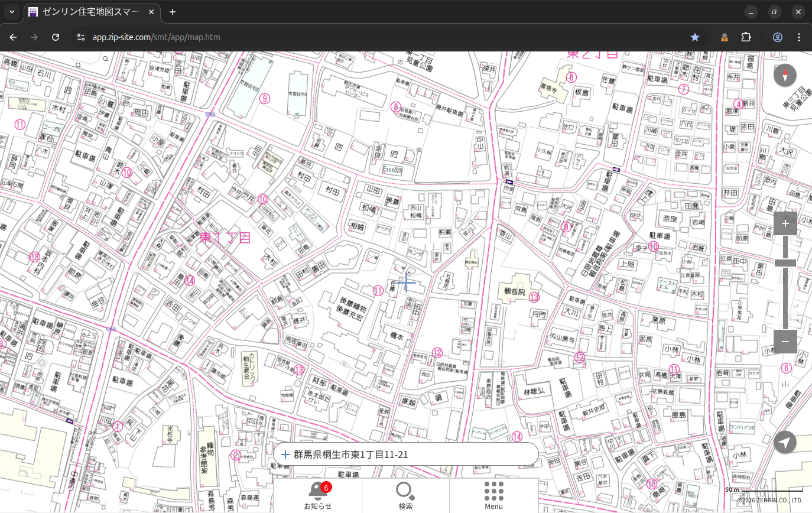Image resolution: width=812 pixels, height=513 pixels.
Task: Reload the current page
Action: point(56,37)
